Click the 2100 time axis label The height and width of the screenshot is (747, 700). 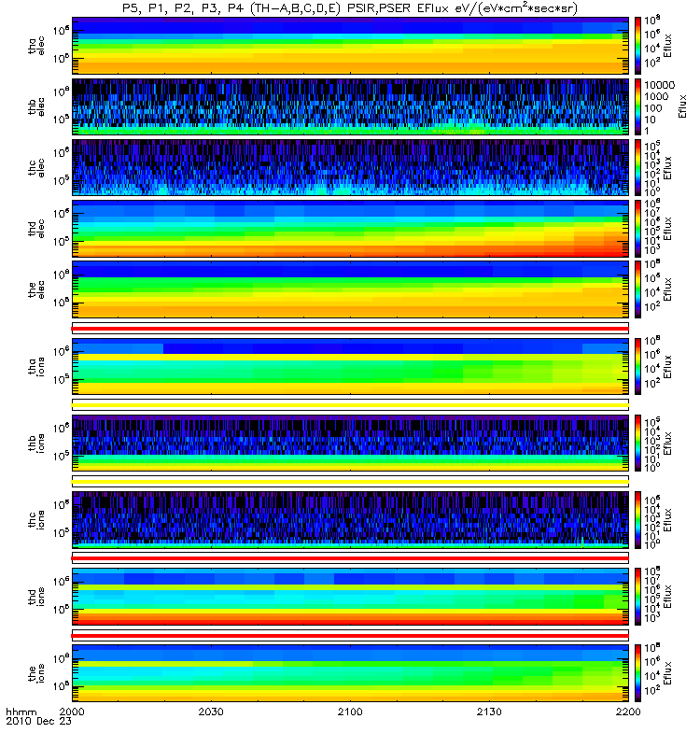click(350, 712)
